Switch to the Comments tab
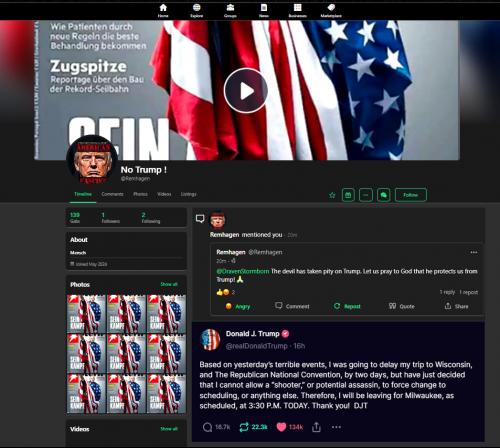Screen dimensions: 500x448 (112, 194)
